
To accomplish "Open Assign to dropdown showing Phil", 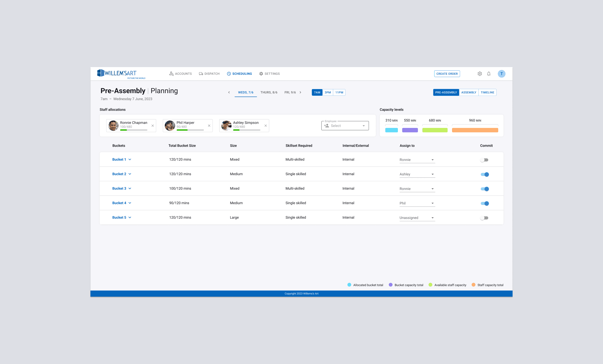I will 417,203.
